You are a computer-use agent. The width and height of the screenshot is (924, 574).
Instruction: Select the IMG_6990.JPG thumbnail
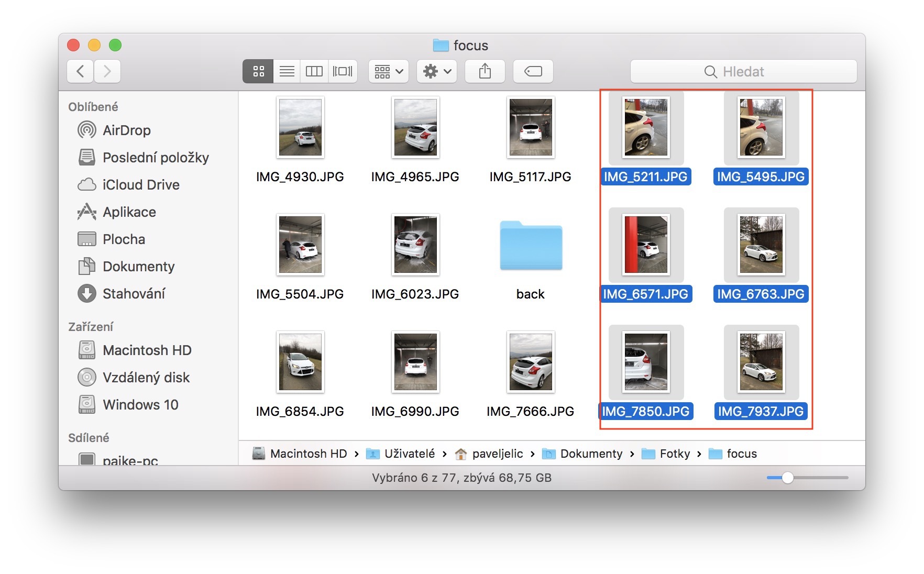415,362
